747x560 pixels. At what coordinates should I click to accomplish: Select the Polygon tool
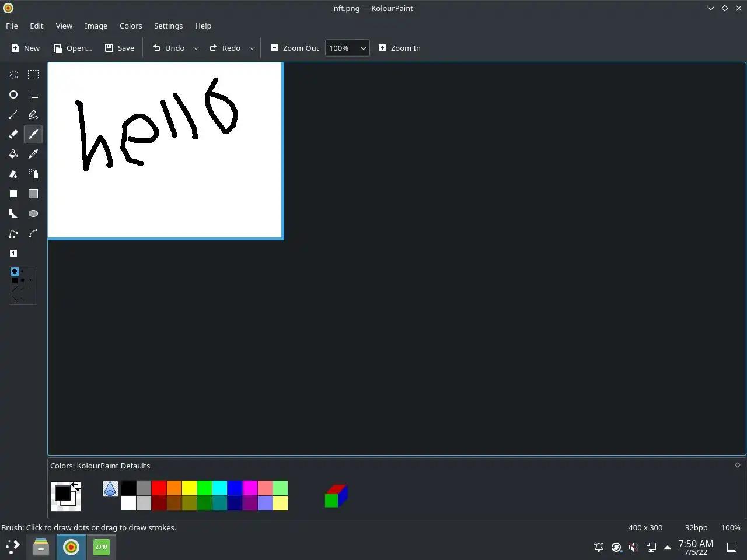pyautogui.click(x=13, y=213)
